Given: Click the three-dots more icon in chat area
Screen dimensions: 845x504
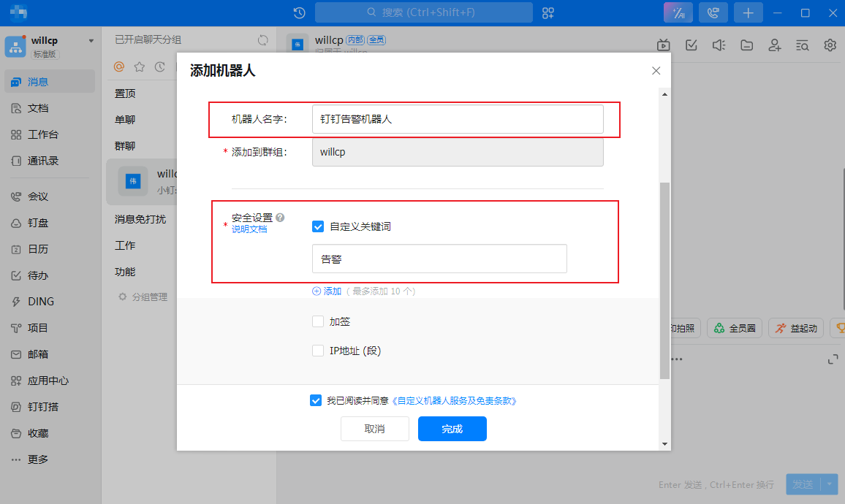Looking at the screenshot, I should click(677, 359).
